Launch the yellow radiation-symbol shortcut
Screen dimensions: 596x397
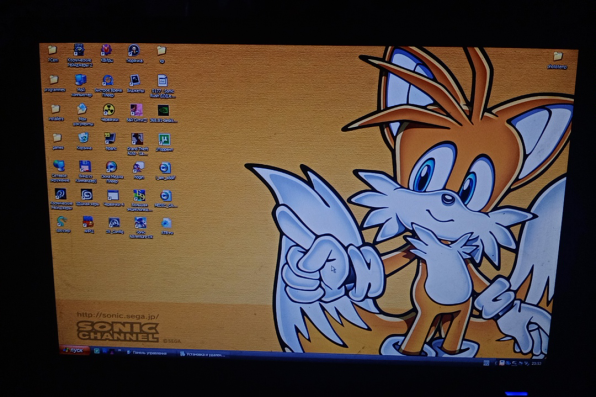click(x=109, y=113)
